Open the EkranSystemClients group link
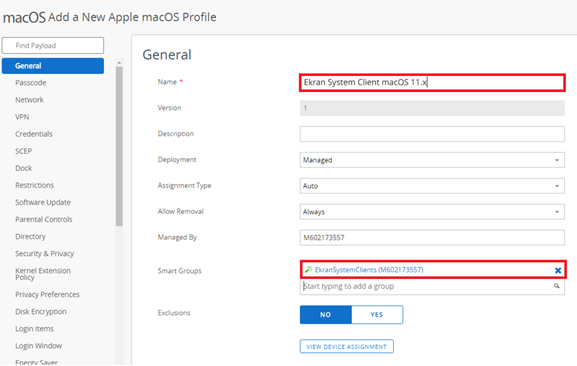The image size is (577, 366). coord(369,270)
